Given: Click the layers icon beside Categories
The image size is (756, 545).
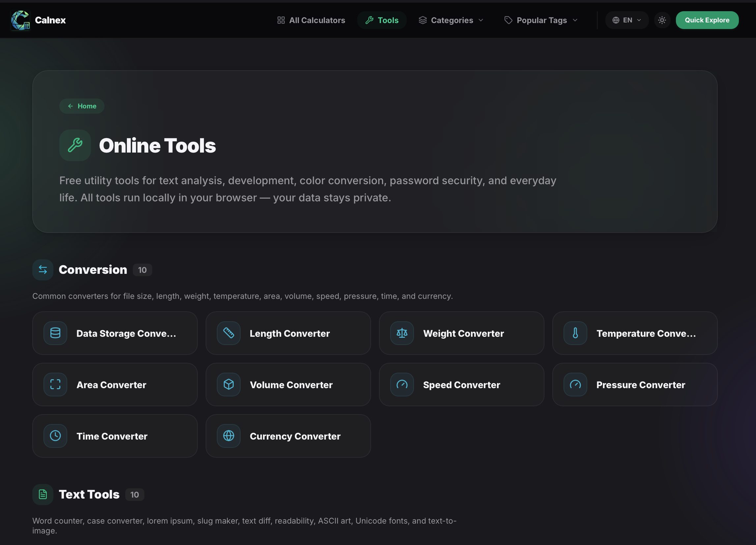Looking at the screenshot, I should coord(423,20).
